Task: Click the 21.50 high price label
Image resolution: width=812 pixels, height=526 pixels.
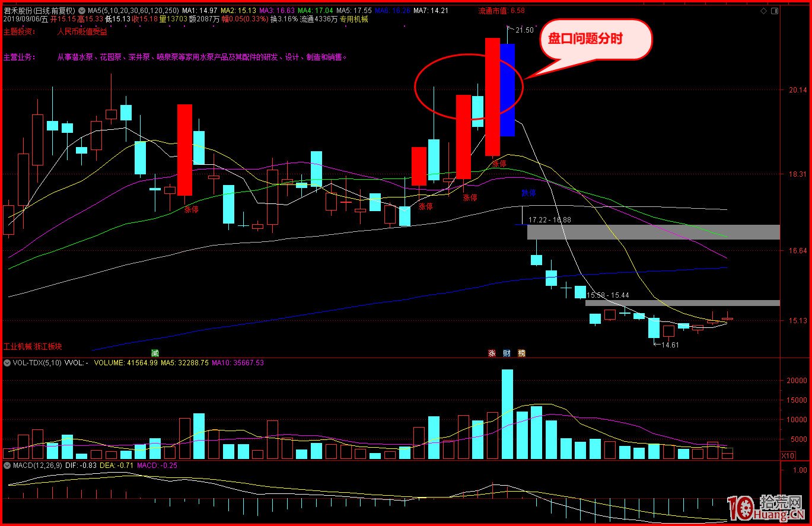Action: (524, 30)
